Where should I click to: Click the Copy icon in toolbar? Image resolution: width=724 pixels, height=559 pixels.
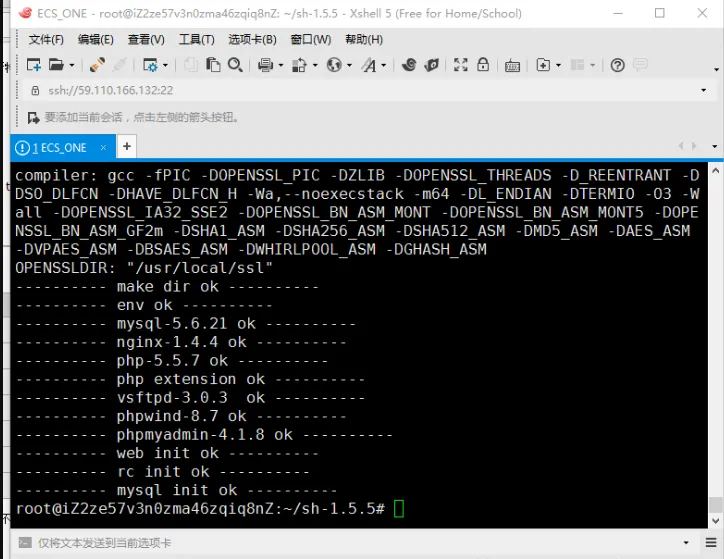pos(191,65)
